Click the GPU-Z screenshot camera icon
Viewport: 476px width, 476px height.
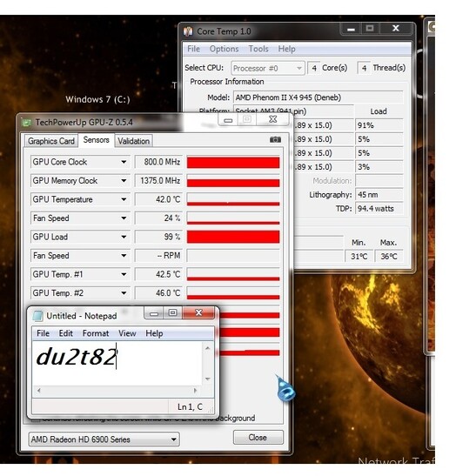(275, 139)
